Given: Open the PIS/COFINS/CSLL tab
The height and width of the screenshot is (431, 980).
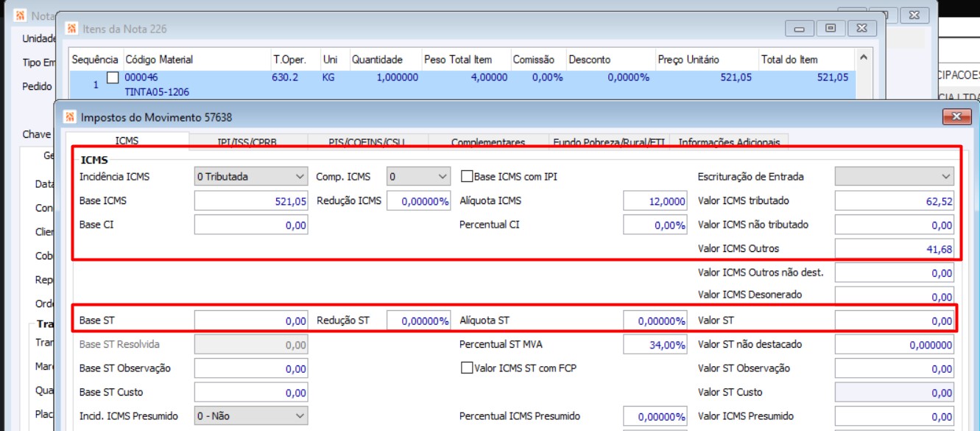Looking at the screenshot, I should click(x=367, y=141).
